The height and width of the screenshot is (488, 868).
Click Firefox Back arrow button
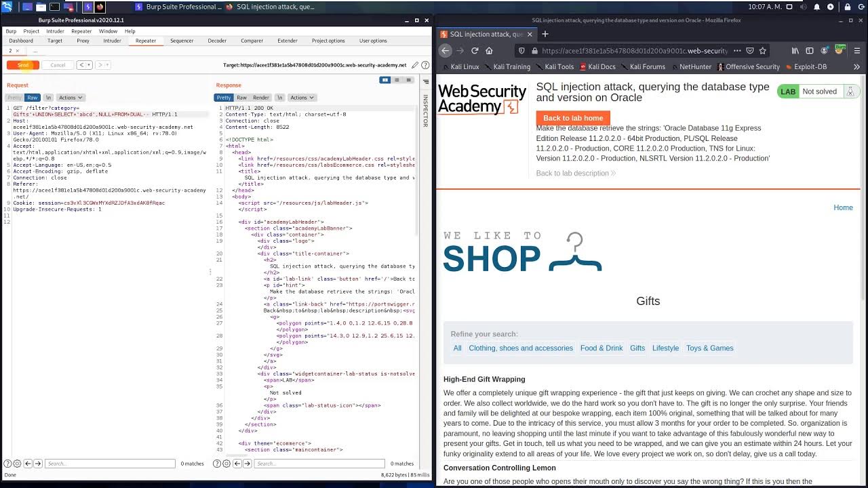(x=445, y=50)
